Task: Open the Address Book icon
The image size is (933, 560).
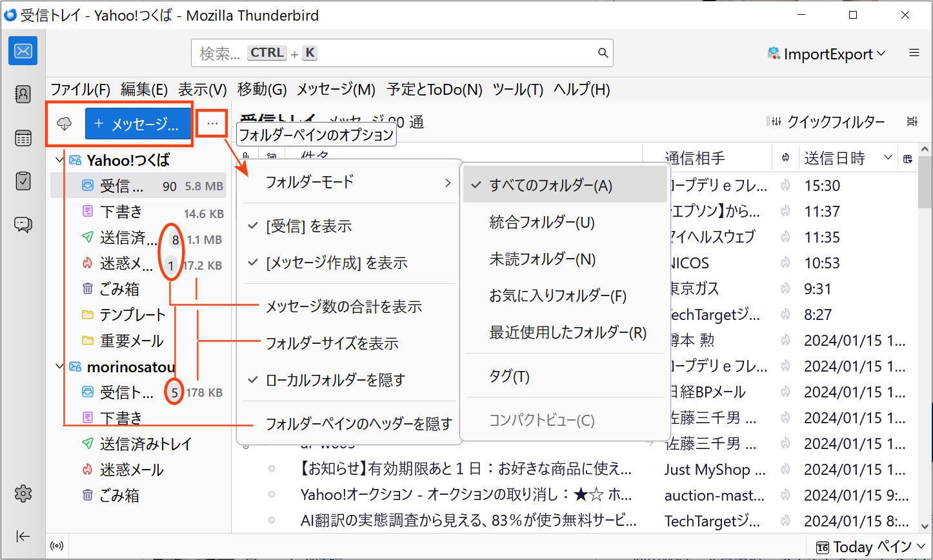Action: point(23,94)
